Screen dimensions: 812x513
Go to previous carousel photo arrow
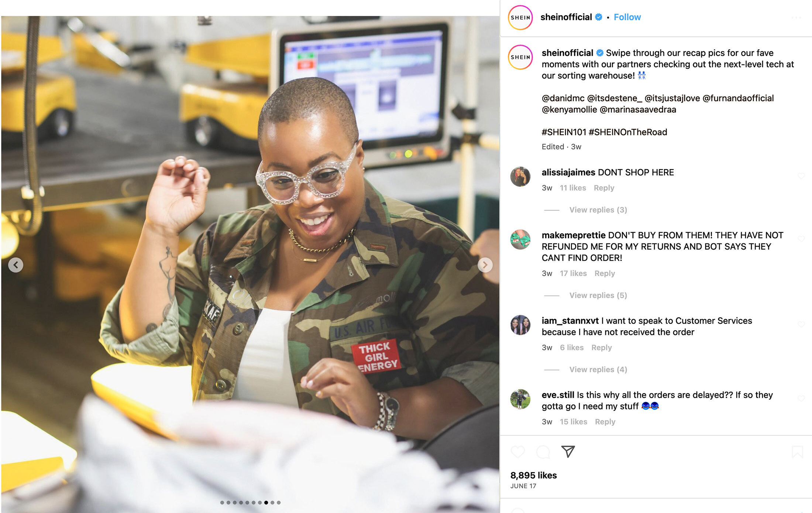click(x=16, y=265)
